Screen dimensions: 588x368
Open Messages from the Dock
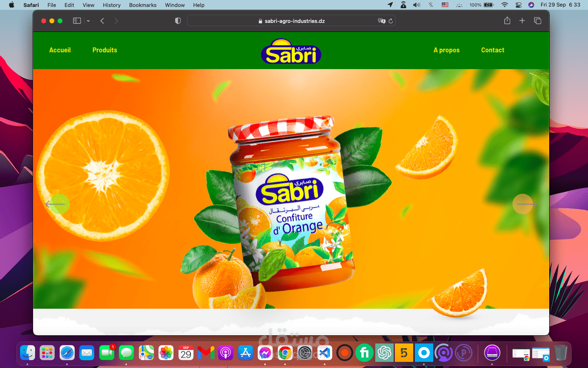[127, 352]
